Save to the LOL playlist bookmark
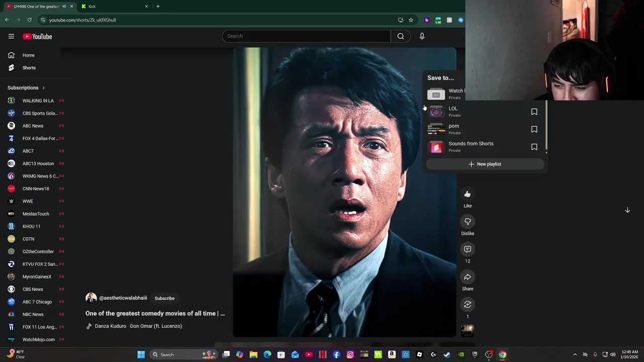This screenshot has width=644, height=362. pos(534,112)
